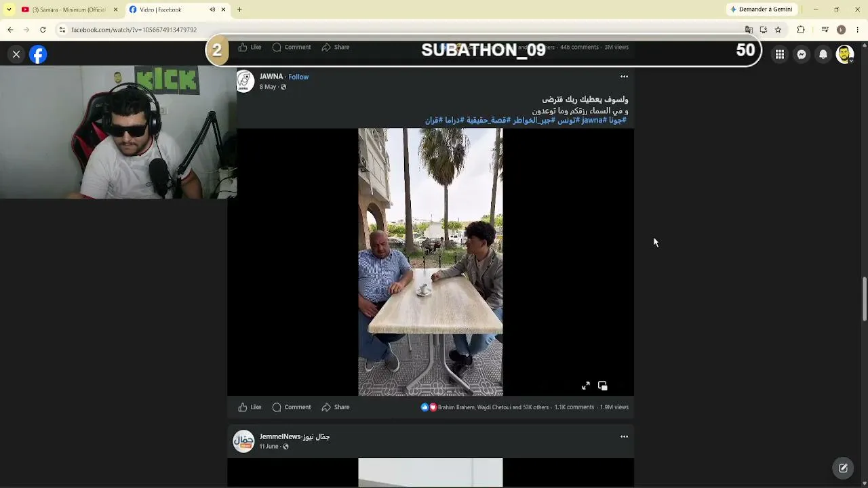868x488 pixels.
Task: Close the Samara - Minimum tab
Action: coord(115,9)
